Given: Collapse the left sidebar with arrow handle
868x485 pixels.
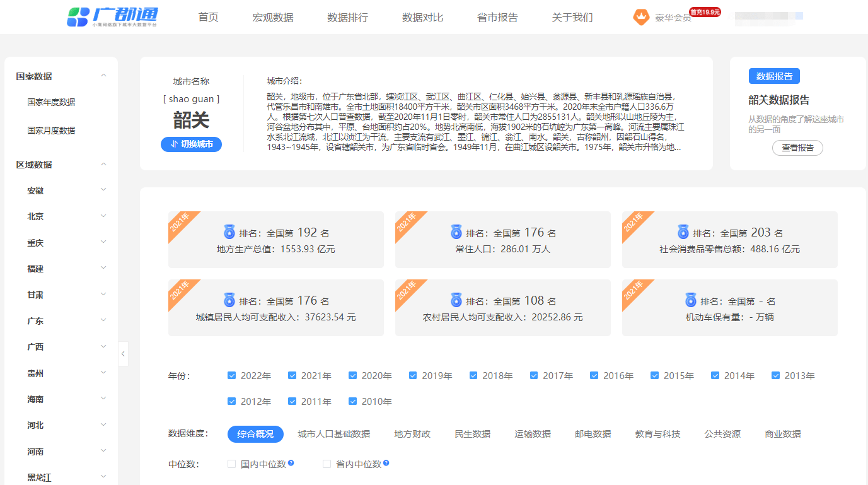Looking at the screenshot, I should pyautogui.click(x=123, y=354).
